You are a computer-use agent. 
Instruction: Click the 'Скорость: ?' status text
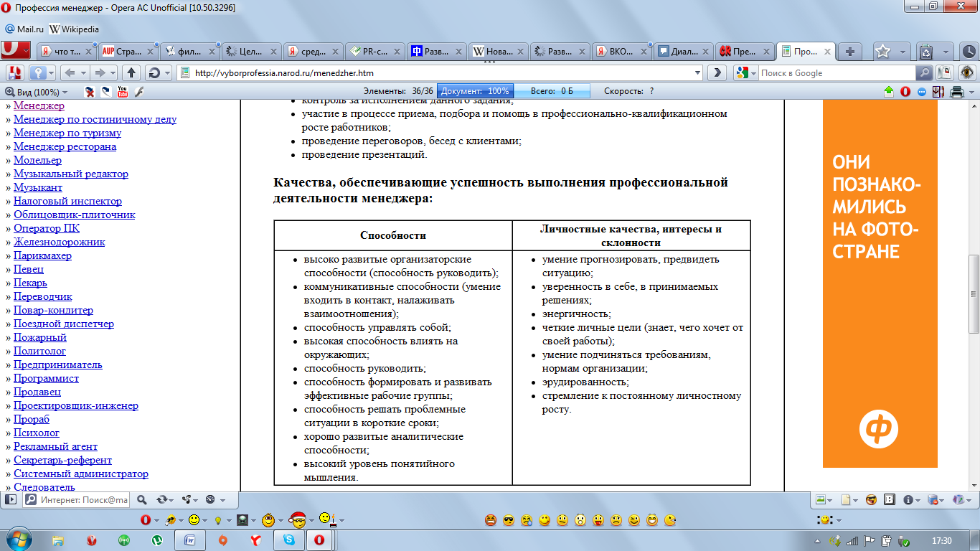point(629,91)
